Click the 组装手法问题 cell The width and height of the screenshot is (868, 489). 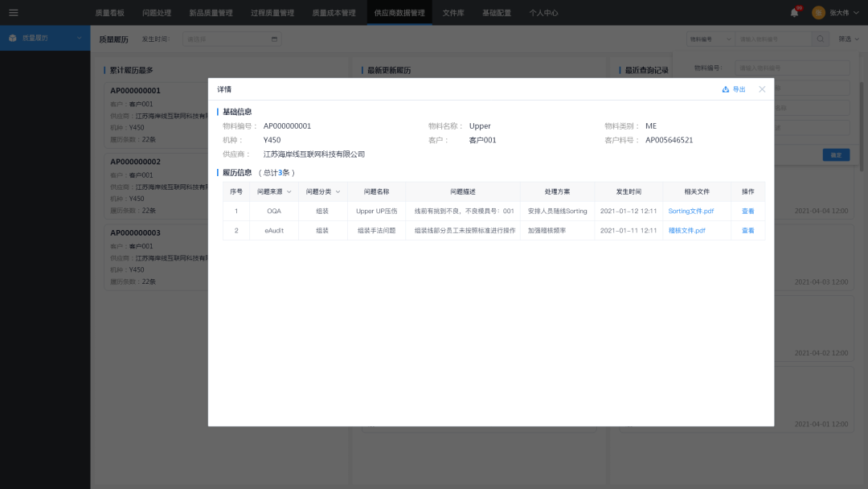(x=376, y=230)
